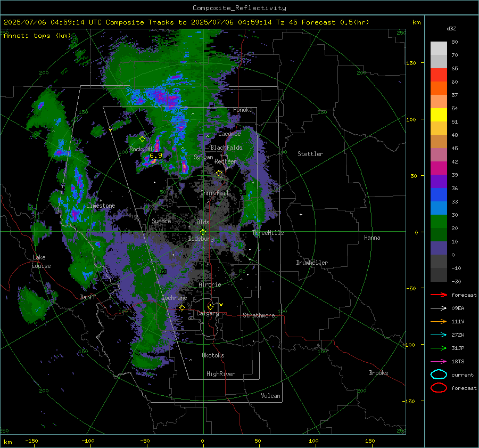Click the Innisfail city label

[214, 193]
